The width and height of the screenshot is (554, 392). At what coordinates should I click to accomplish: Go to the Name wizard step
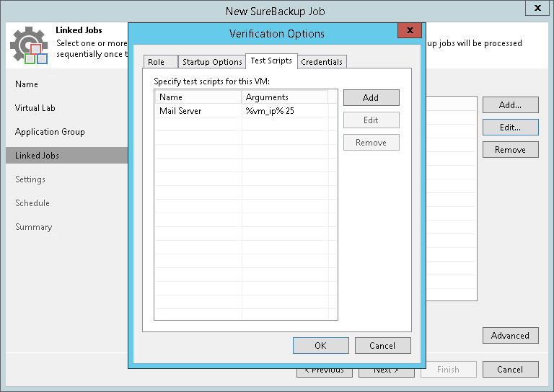[x=27, y=84]
